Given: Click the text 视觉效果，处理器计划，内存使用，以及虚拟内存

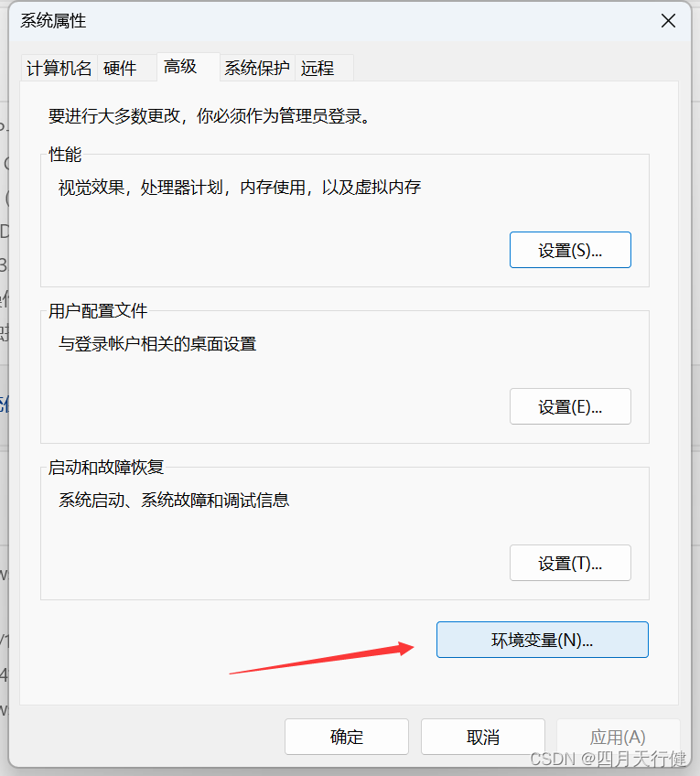Looking at the screenshot, I should [240, 188].
